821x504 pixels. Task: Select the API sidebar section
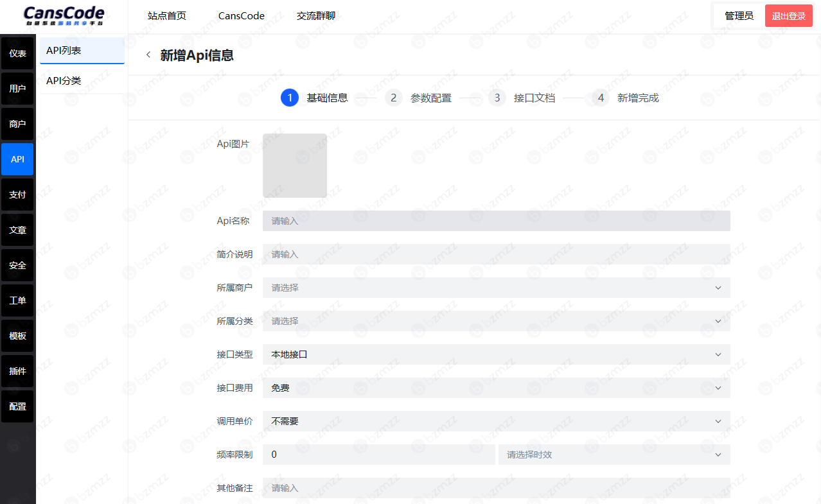pos(17,159)
